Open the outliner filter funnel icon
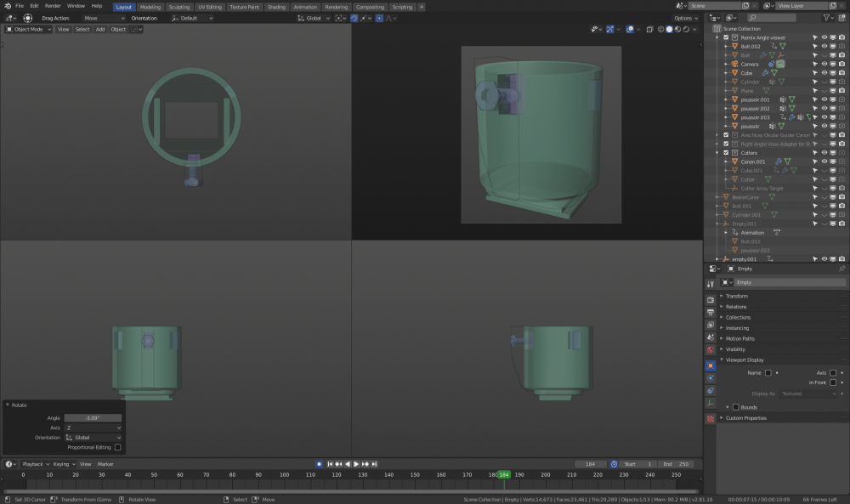This screenshot has width=850, height=504. pos(827,17)
